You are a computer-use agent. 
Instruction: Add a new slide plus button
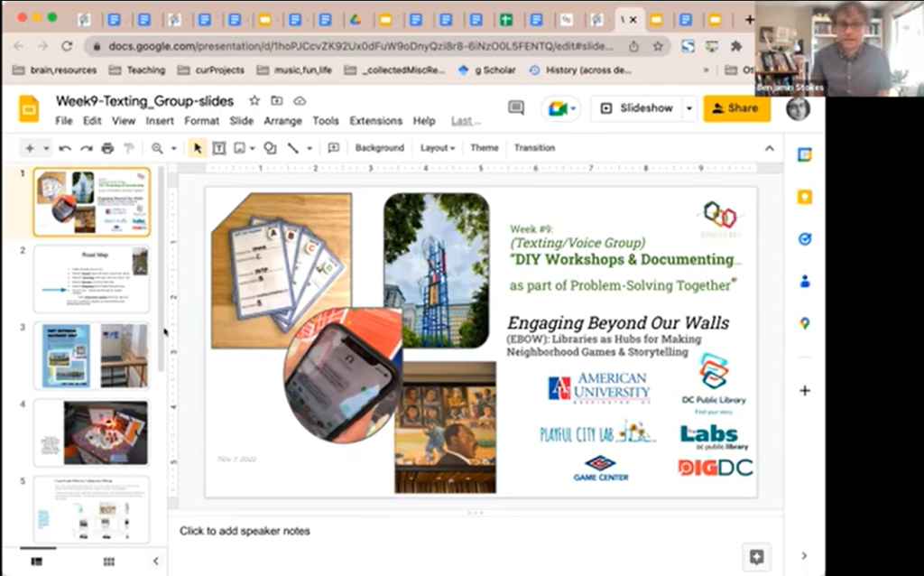coord(30,148)
